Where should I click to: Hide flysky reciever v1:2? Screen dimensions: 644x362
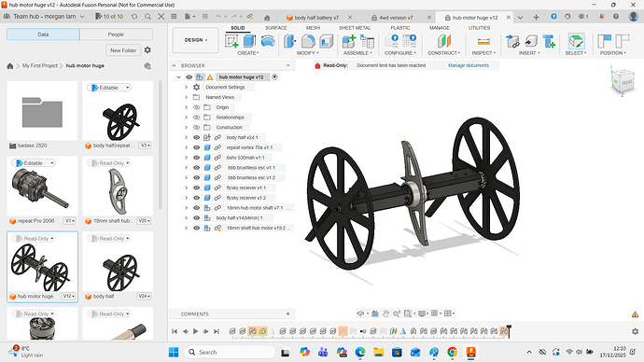196,198
